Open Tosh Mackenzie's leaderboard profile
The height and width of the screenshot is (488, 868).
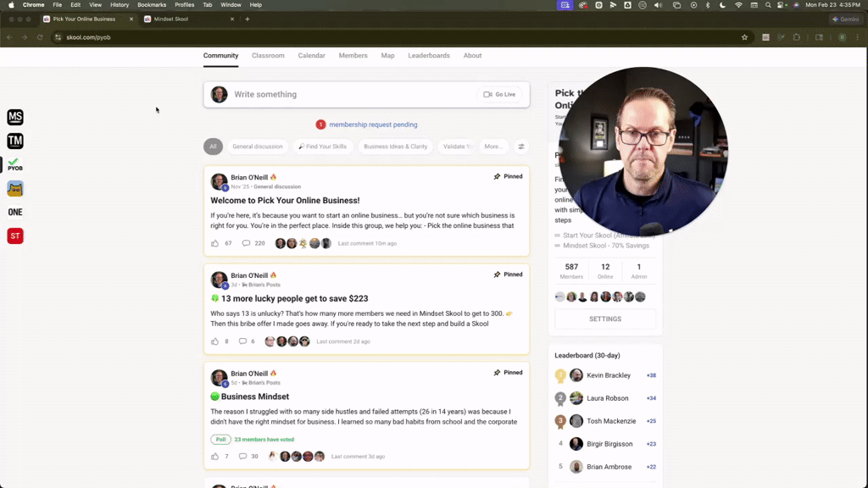611,421
